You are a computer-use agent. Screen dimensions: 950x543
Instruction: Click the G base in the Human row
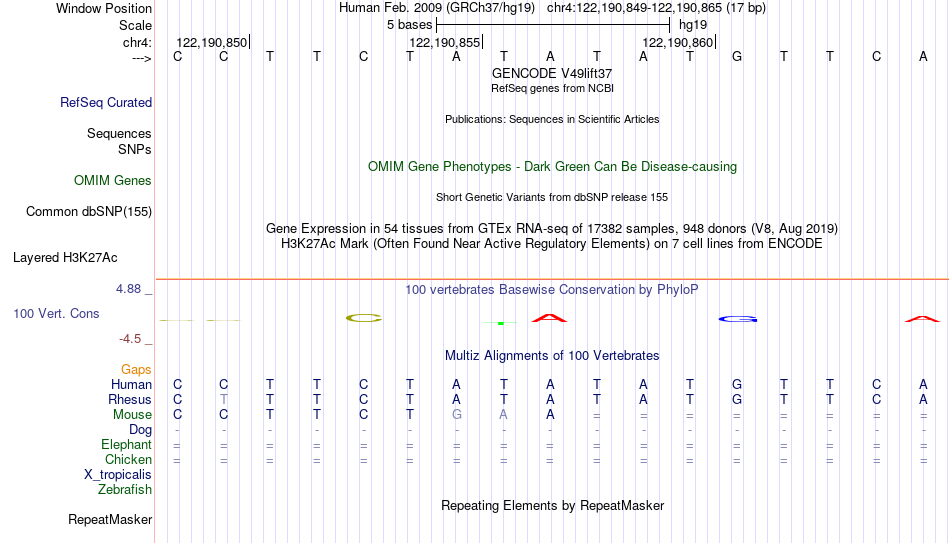[x=737, y=384]
